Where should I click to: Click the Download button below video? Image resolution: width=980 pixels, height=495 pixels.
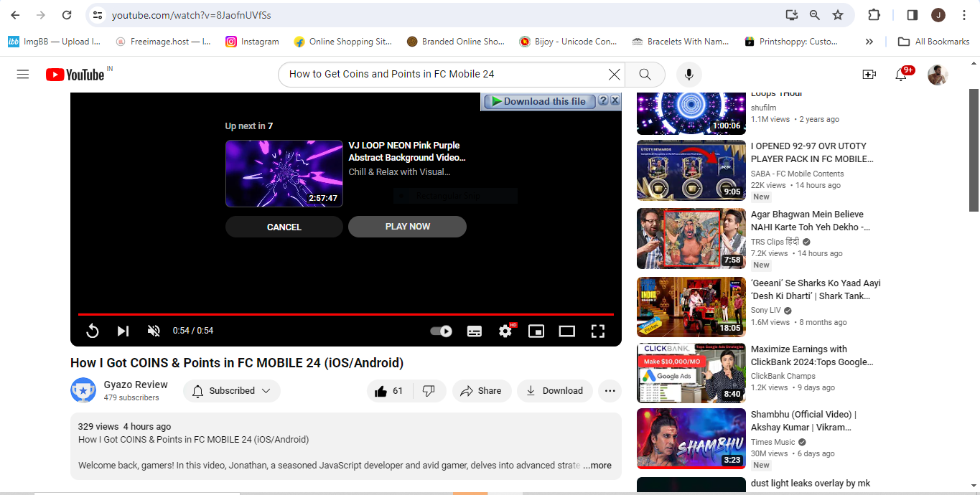point(554,391)
